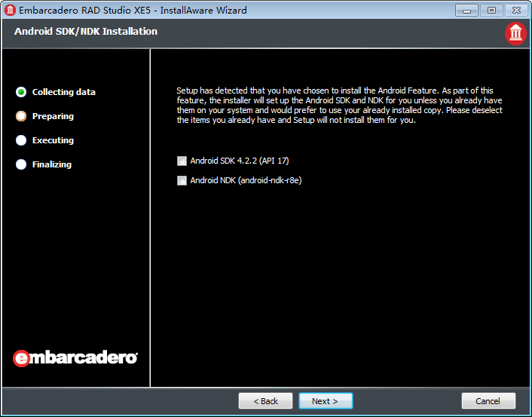Minimize the InstallAware Wizard window

(466, 11)
